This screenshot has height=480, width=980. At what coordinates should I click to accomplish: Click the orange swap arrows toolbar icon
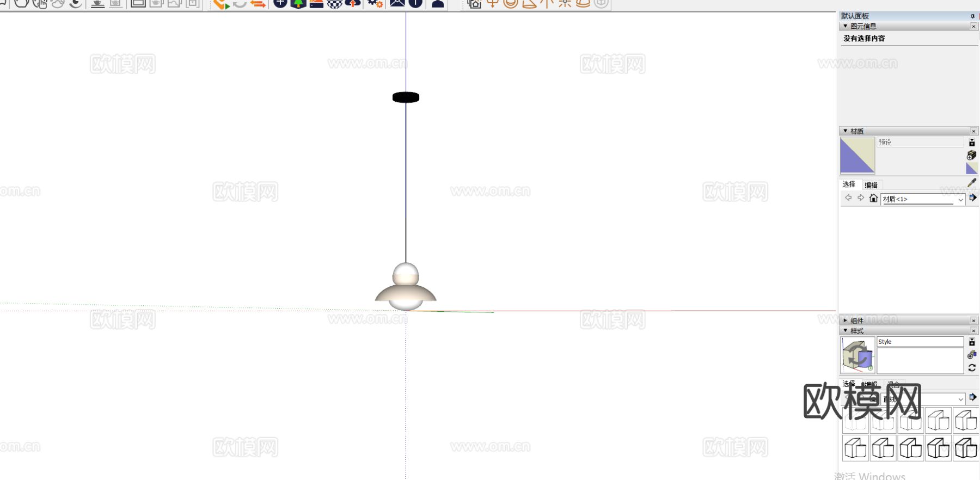(258, 4)
